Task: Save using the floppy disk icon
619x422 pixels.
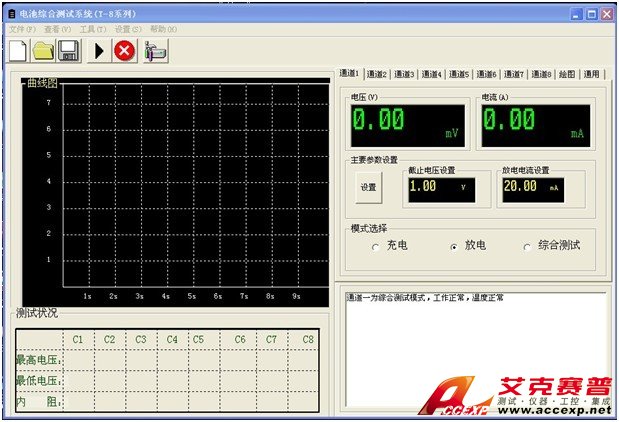Action: pyautogui.click(x=69, y=51)
